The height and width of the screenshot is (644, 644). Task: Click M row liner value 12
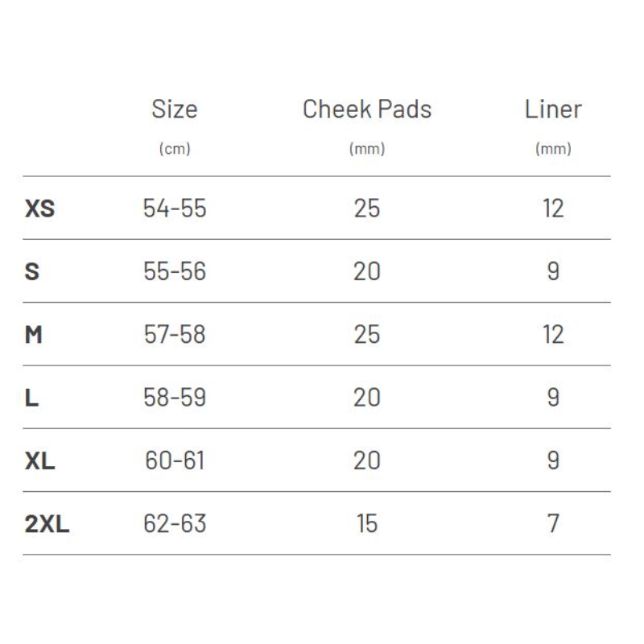click(553, 334)
